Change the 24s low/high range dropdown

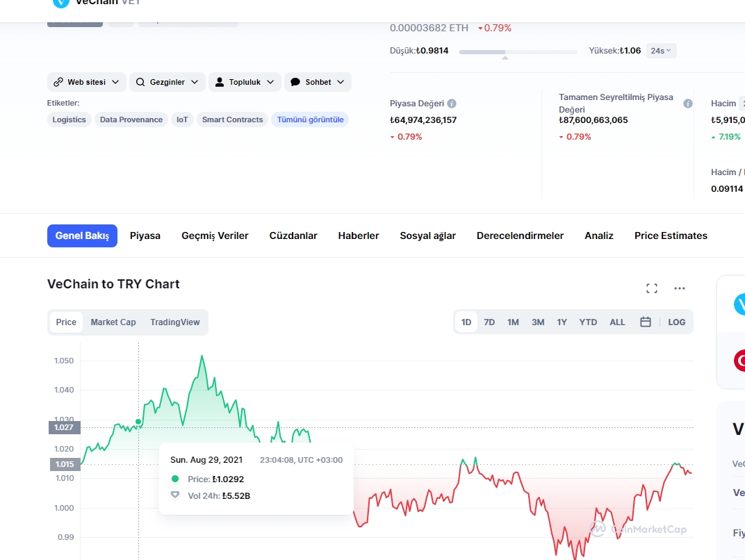point(661,51)
